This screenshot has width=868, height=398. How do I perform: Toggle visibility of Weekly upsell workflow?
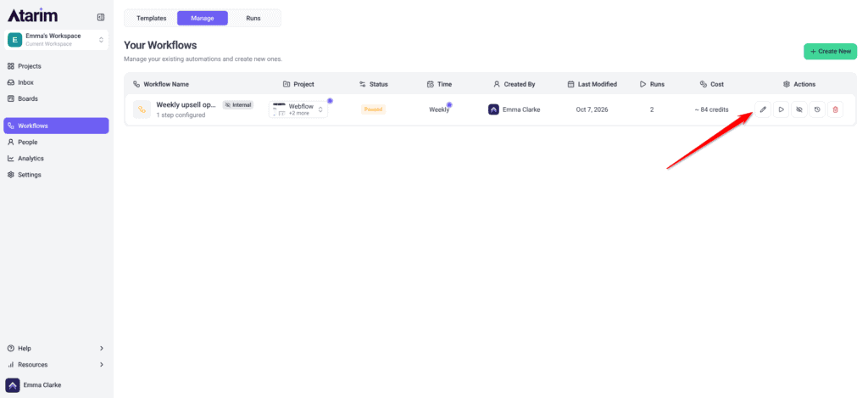[798, 109]
